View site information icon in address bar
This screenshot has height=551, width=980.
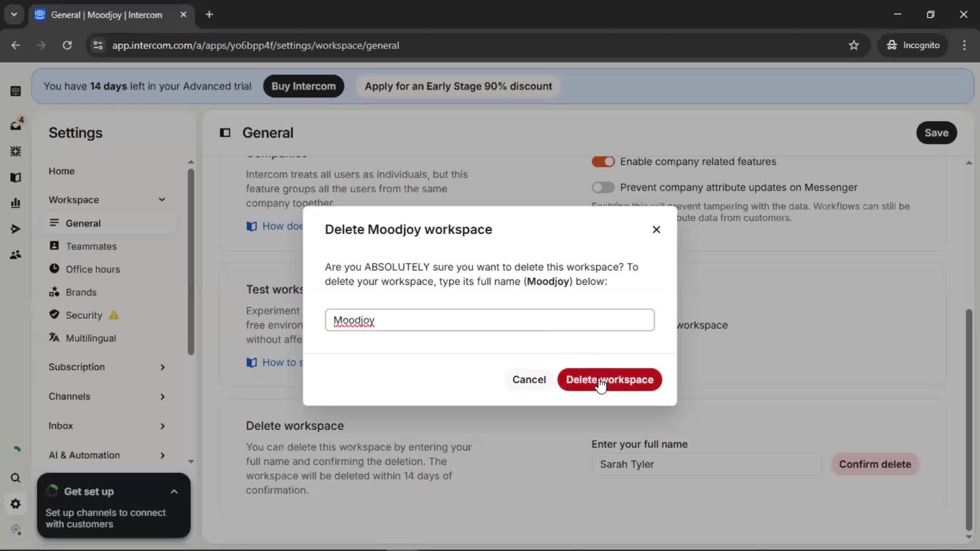[98, 45]
